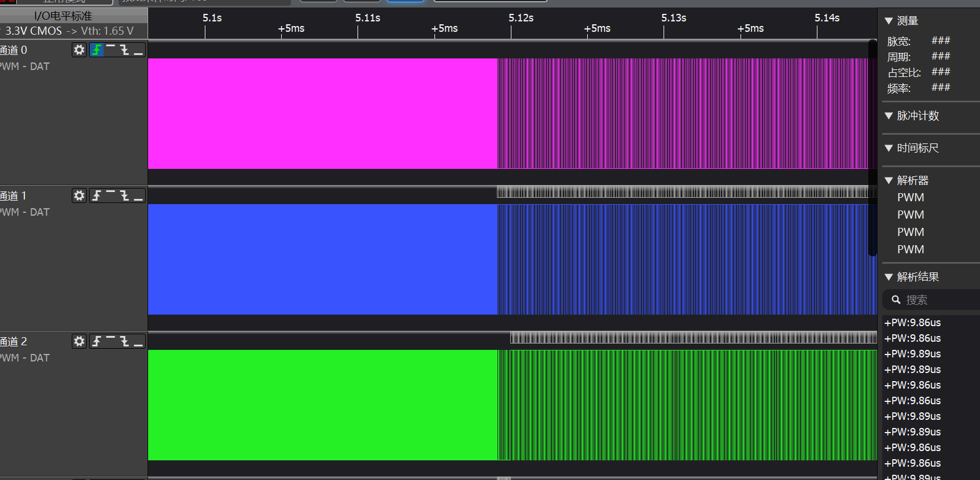Enable rising edge trigger on channel 1

click(x=97, y=196)
